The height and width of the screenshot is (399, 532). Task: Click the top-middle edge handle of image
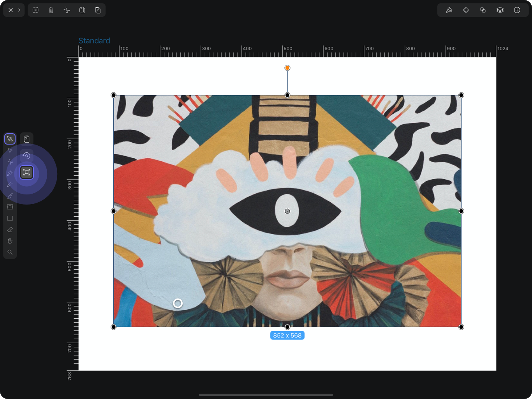point(287,95)
